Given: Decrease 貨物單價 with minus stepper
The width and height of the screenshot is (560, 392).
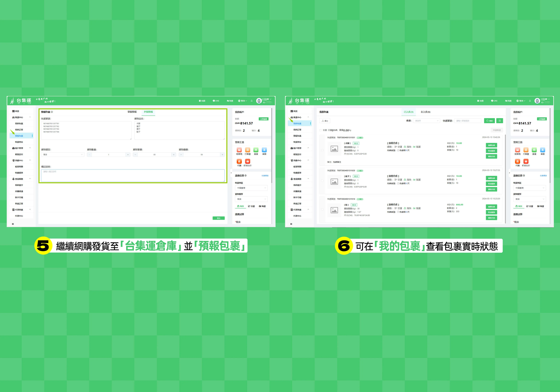Looking at the screenshot, I should click(x=135, y=155).
